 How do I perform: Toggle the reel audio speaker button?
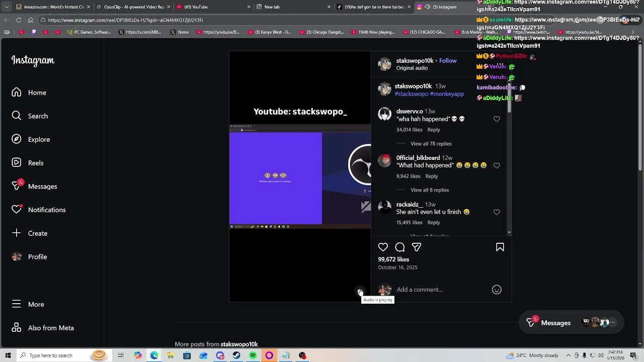pos(360,292)
